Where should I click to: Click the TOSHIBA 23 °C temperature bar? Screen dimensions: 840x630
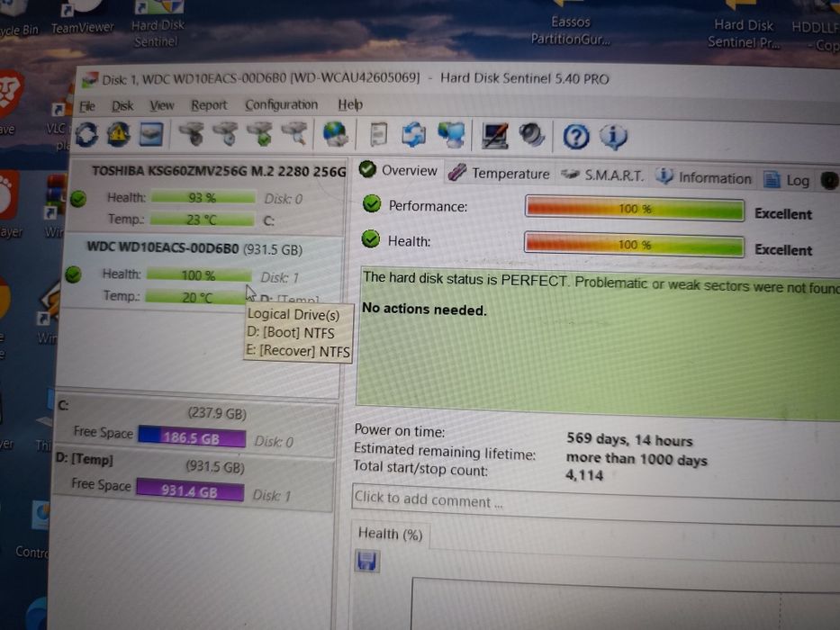[202, 220]
